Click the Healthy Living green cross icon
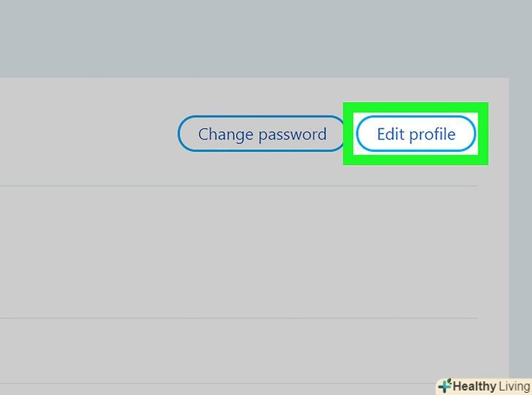The width and height of the screenshot is (532, 395). [x=445, y=386]
